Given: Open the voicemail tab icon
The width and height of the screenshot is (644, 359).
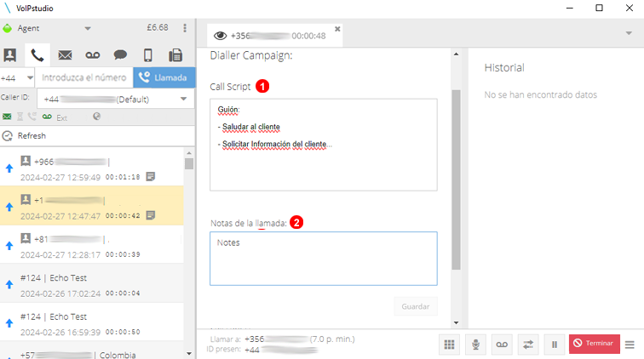Looking at the screenshot, I should pyautogui.click(x=92, y=55).
